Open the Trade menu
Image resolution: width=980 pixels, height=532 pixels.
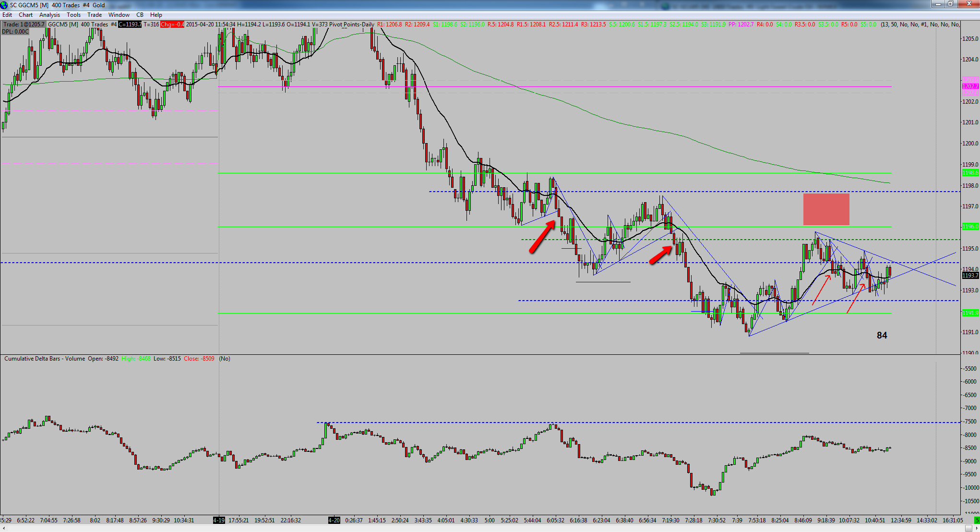[95, 15]
